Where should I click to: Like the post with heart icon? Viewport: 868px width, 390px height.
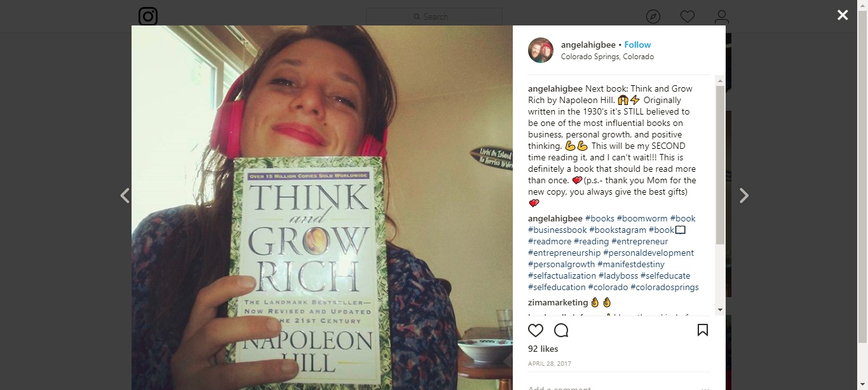[x=536, y=330]
